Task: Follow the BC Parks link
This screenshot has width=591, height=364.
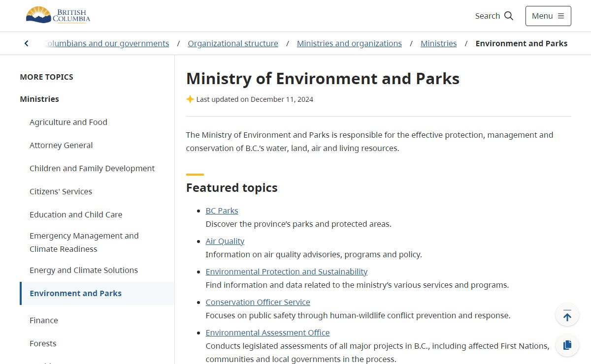Action: tap(222, 211)
